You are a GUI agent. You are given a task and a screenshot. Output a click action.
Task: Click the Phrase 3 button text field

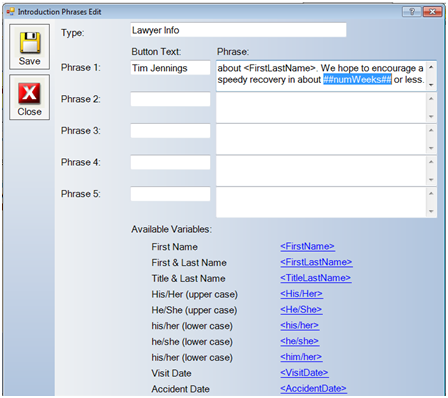[x=170, y=131]
